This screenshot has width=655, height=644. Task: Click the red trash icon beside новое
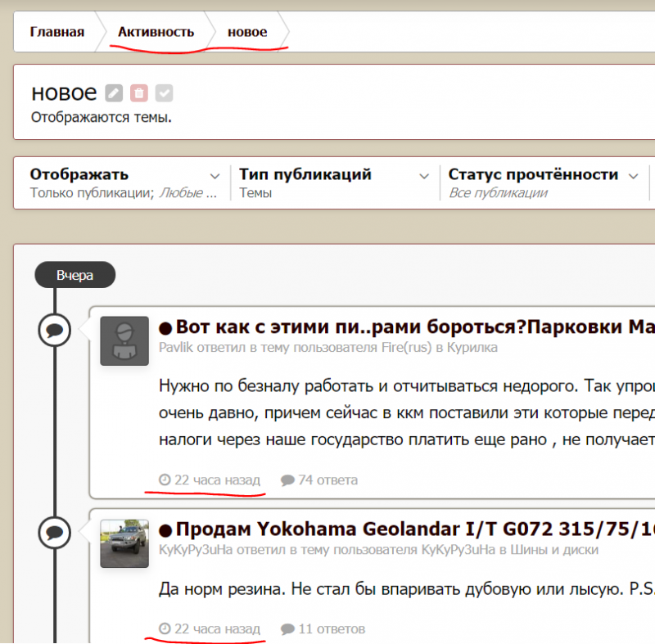(138, 93)
